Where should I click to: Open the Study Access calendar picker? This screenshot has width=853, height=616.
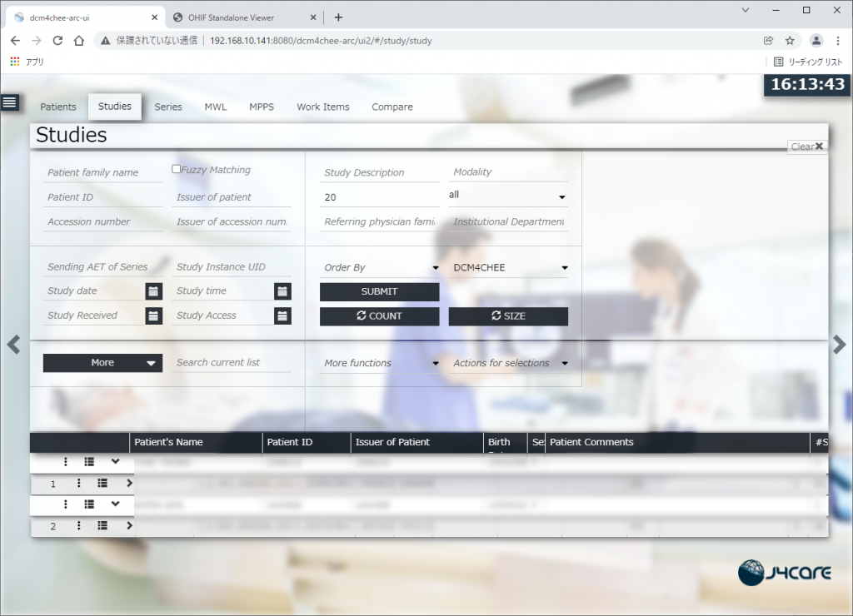282,315
